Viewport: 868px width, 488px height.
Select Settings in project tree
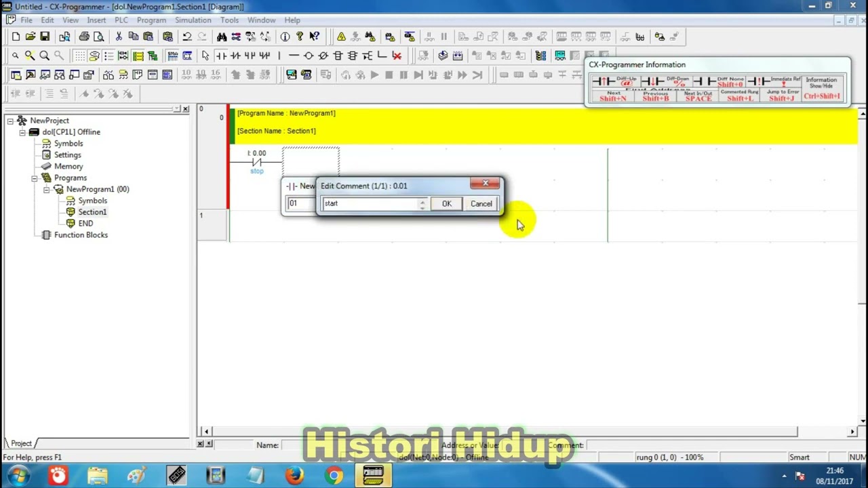point(67,155)
